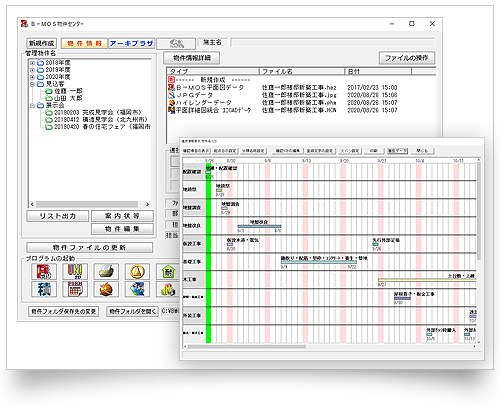The height and width of the screenshot is (405, 500).
Task: Click the 物件フォルダを開く button
Action: tap(132, 311)
